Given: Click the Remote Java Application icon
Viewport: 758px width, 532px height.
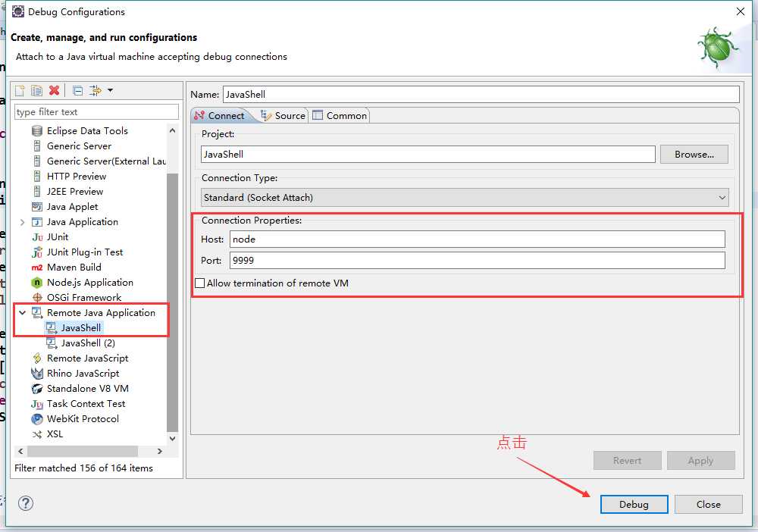Looking at the screenshot, I should point(37,313).
